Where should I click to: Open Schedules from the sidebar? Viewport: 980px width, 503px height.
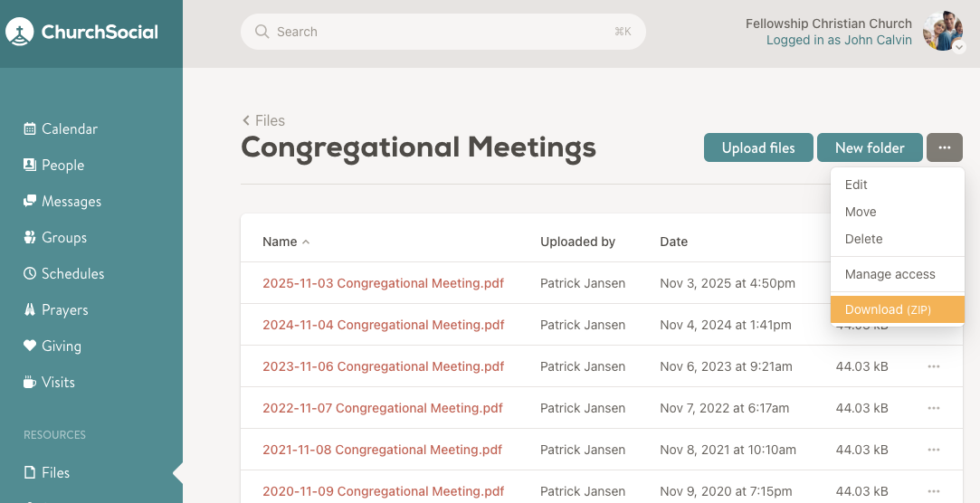72,273
